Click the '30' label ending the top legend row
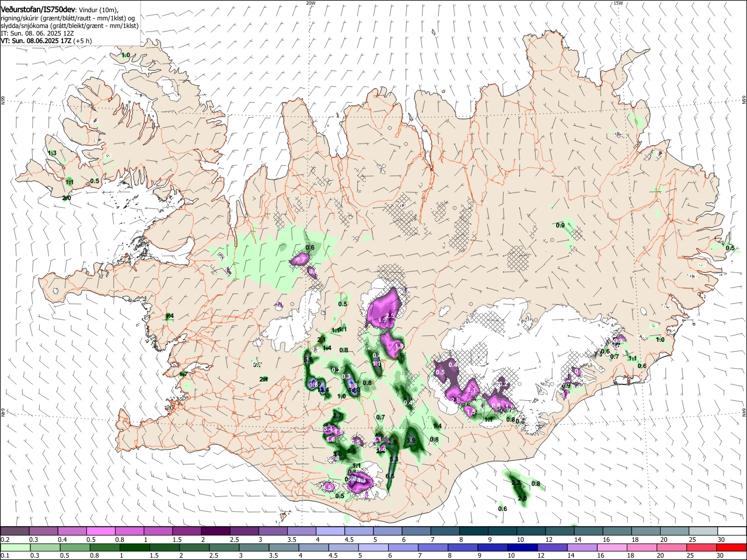Viewport: 747px width, 560px height. (x=721, y=540)
